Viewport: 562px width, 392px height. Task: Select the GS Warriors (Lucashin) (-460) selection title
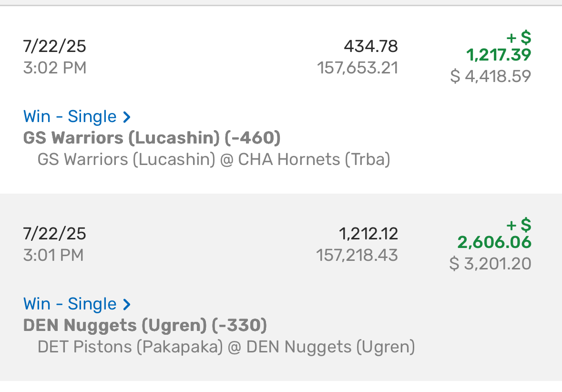pos(152,138)
